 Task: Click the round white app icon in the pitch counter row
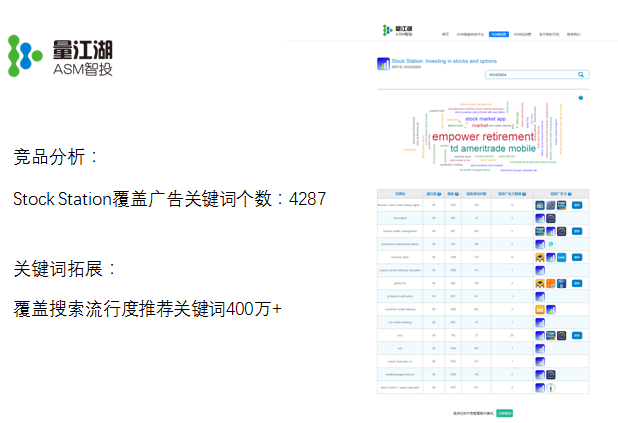pyautogui.click(x=551, y=388)
